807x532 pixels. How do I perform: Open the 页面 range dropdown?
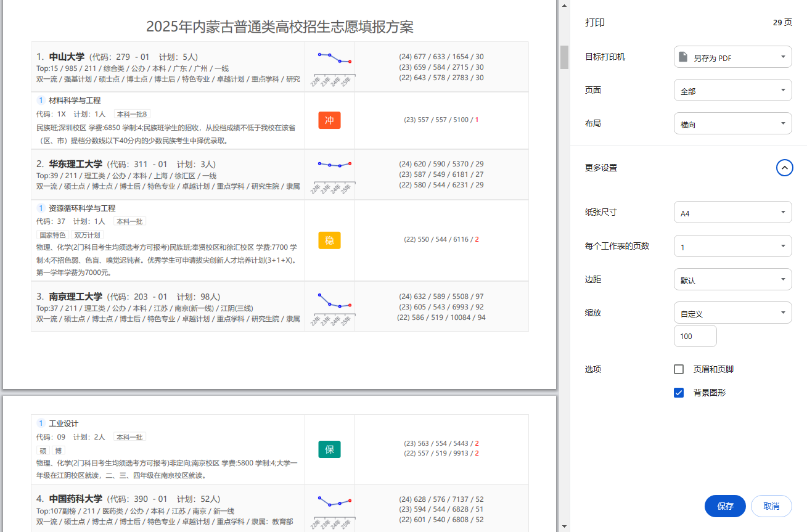pyautogui.click(x=732, y=91)
